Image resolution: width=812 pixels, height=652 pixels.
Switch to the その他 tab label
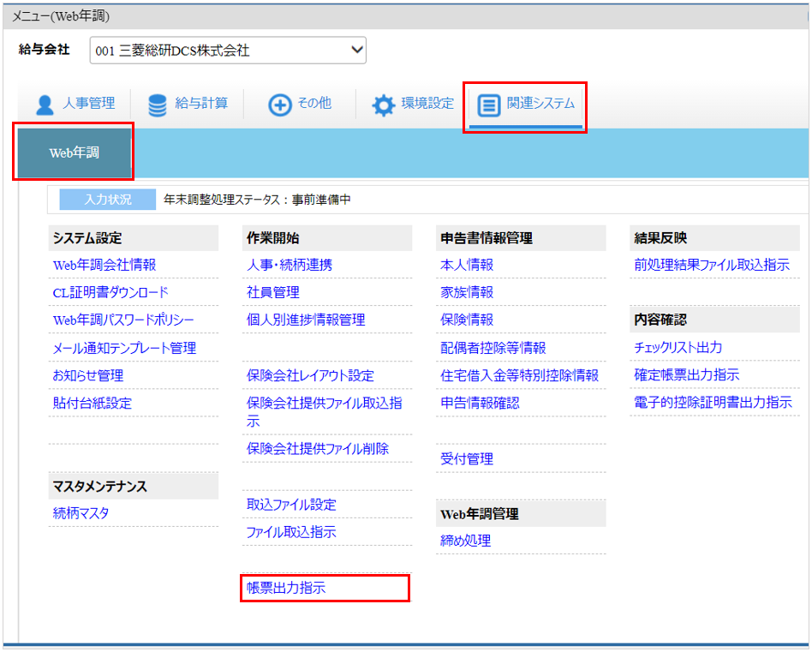coord(314,103)
